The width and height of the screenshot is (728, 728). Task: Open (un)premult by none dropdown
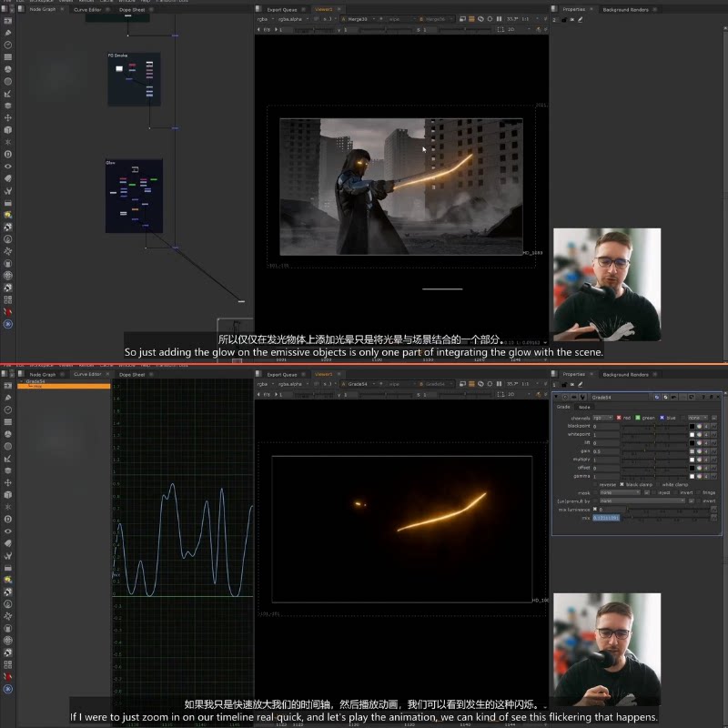click(642, 500)
